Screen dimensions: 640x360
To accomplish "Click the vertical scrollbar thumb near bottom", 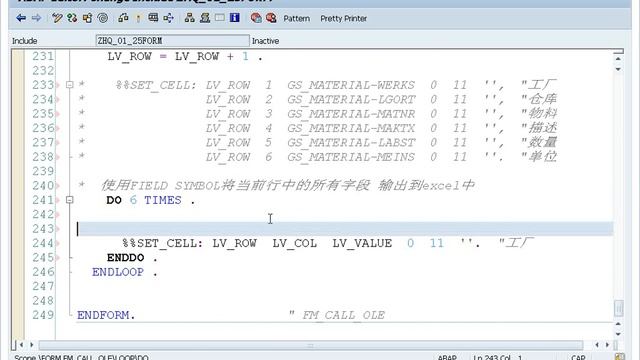I will coord(619,308).
